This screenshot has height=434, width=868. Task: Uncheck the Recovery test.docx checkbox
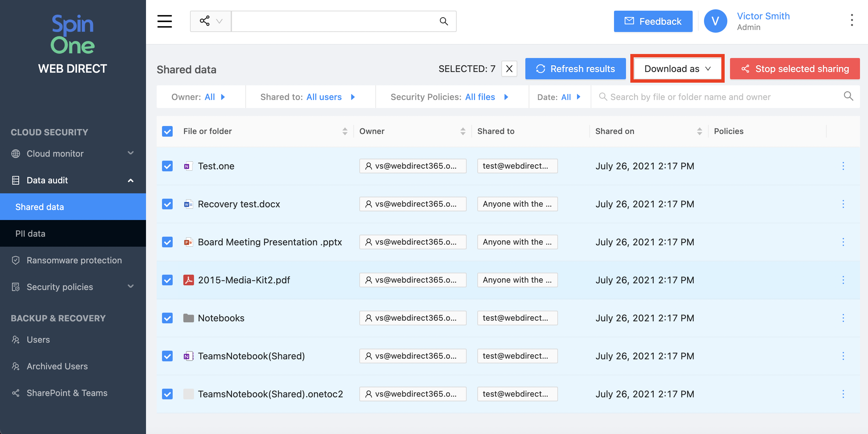[x=167, y=204]
